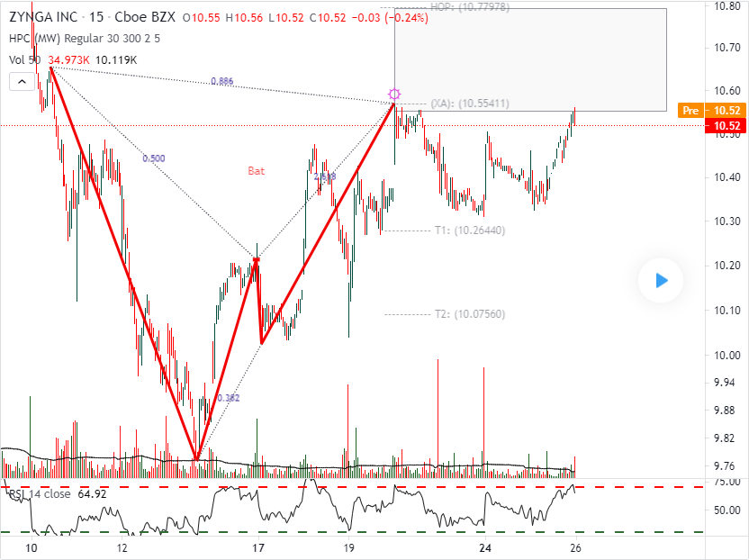Click the Bat pattern label
749x560 pixels.
point(256,171)
